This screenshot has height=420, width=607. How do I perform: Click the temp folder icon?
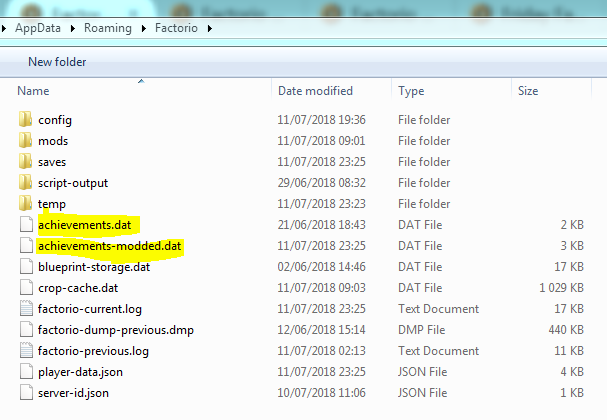tap(25, 204)
